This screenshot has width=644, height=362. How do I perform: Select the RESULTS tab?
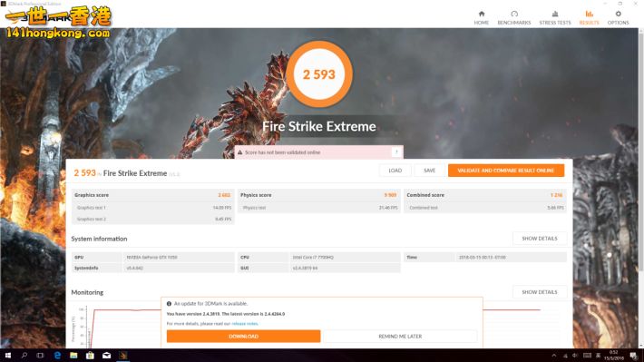[x=589, y=17]
